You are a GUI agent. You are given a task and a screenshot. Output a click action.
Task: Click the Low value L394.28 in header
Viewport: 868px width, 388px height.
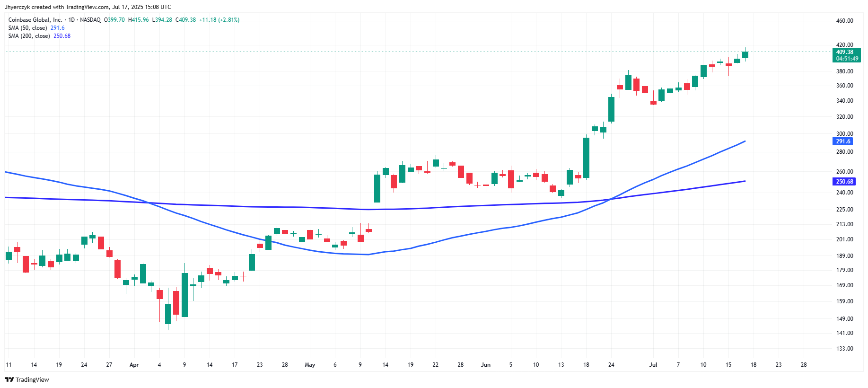tap(162, 20)
